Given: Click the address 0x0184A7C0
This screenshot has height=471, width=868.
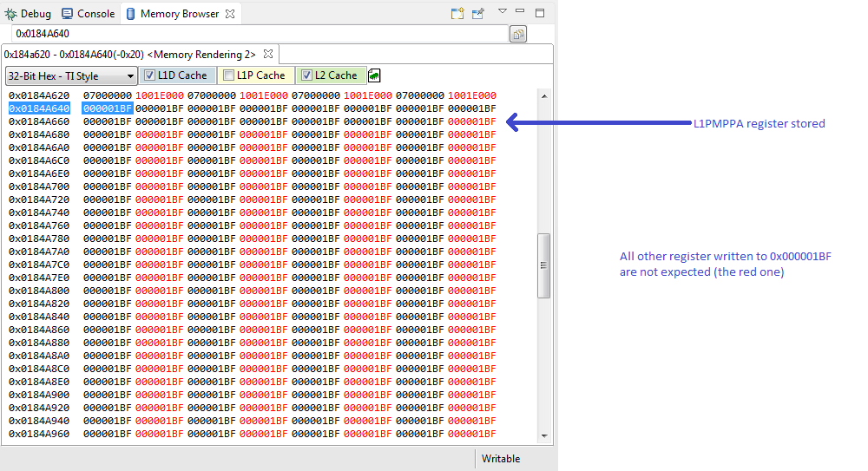Looking at the screenshot, I should coord(39,265).
